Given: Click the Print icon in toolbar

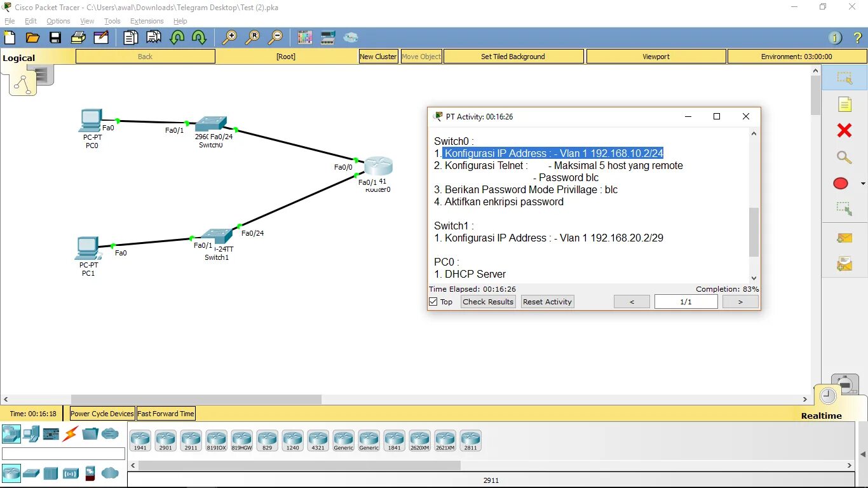Looking at the screenshot, I should [x=78, y=37].
